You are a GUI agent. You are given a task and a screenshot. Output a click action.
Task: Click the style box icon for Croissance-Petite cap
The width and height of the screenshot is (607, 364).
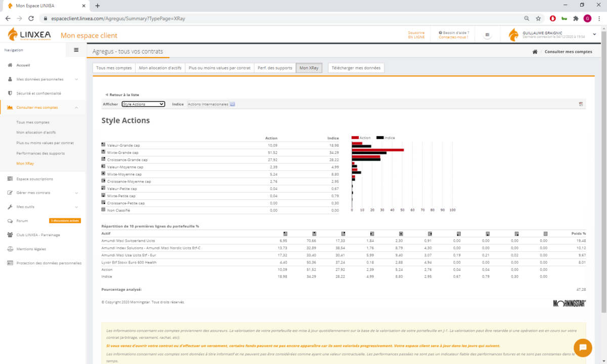tap(103, 203)
